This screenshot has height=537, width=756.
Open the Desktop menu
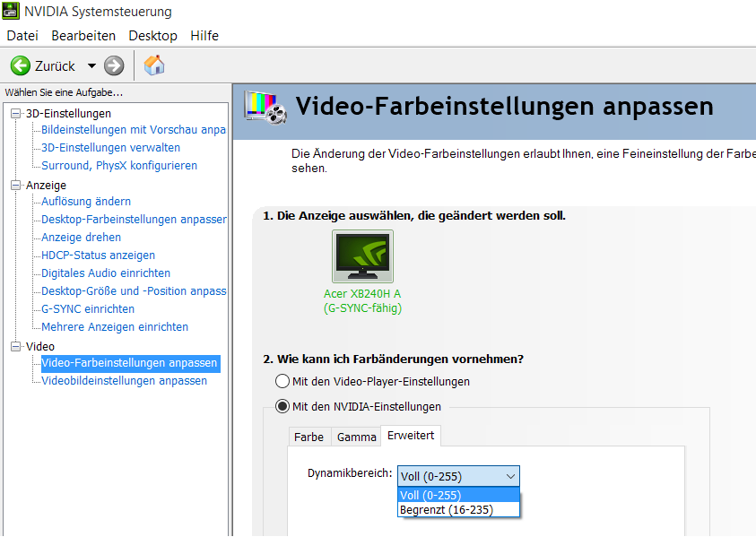click(x=152, y=36)
